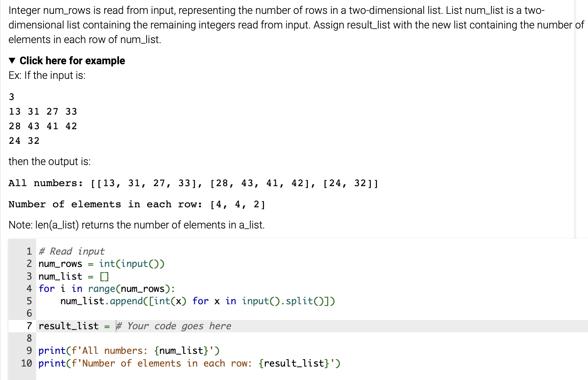
Task: Click the empty list brackets on line 3
Action: 105,276
